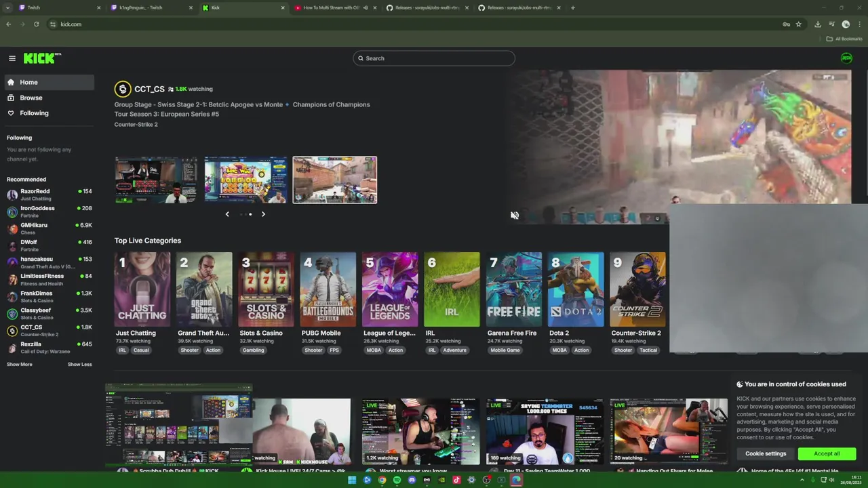Click the Tactical tag under Counter-Strike 2
This screenshot has height=488, width=868.
tap(648, 350)
